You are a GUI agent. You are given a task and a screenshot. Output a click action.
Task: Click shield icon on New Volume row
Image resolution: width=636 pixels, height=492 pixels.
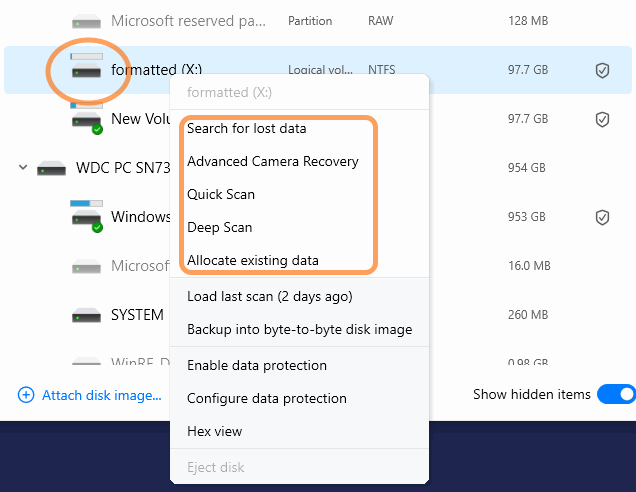pyautogui.click(x=602, y=119)
